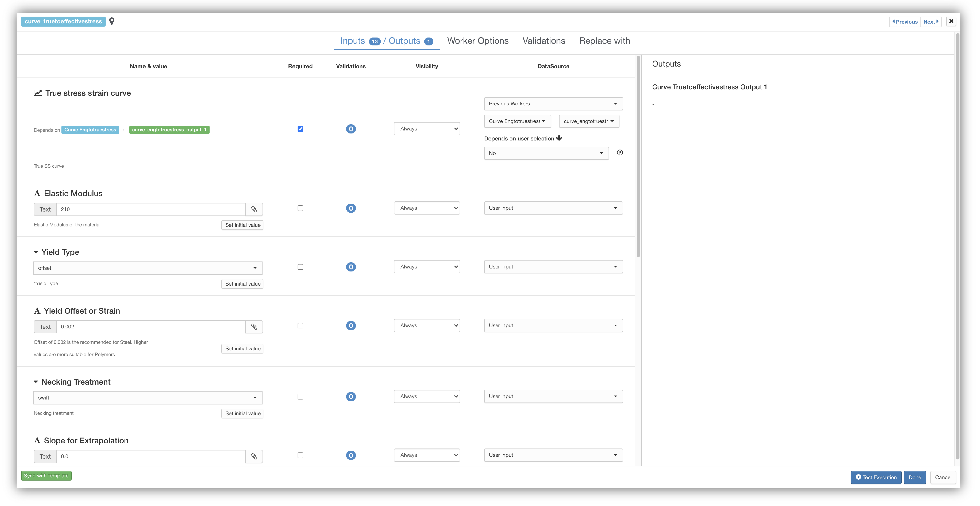Click Curve Truetoeffectivestress Output 1 label
Viewport: 980px width, 506px height.
[x=710, y=87]
